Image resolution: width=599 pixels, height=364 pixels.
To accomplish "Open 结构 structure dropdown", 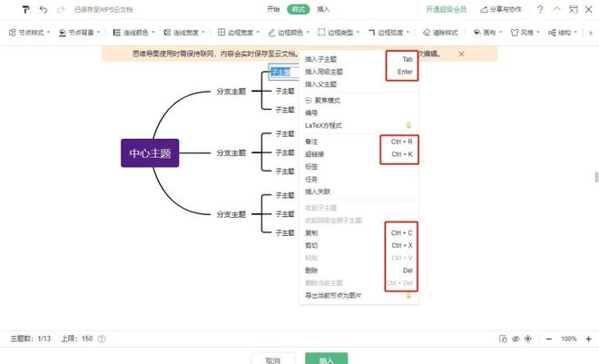I will tap(563, 33).
